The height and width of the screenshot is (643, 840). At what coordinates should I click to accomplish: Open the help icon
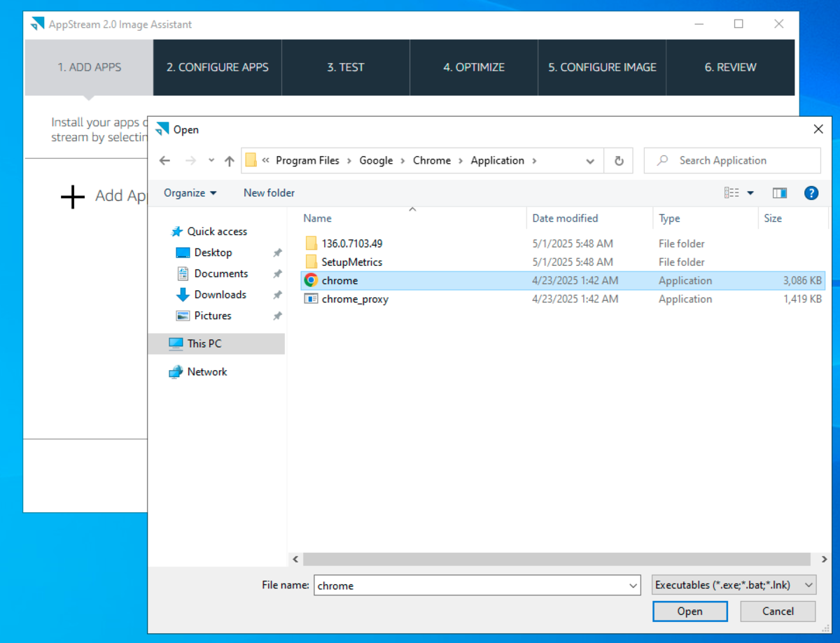click(811, 193)
